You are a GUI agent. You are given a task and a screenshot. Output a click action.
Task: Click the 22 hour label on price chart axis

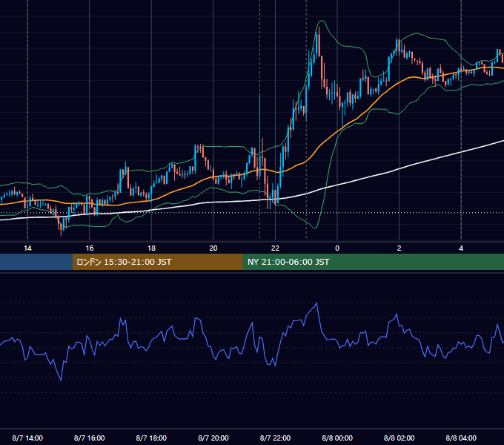click(275, 248)
